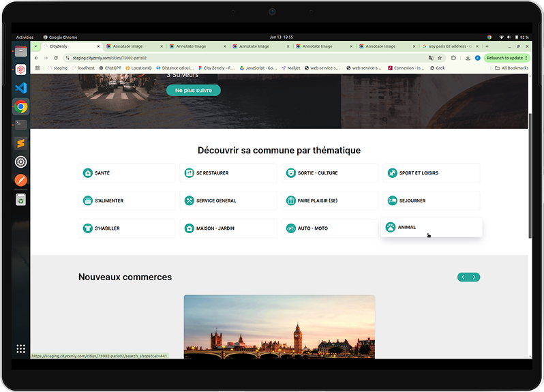Open the ANIMAL theme with paw icon

[x=432, y=228]
